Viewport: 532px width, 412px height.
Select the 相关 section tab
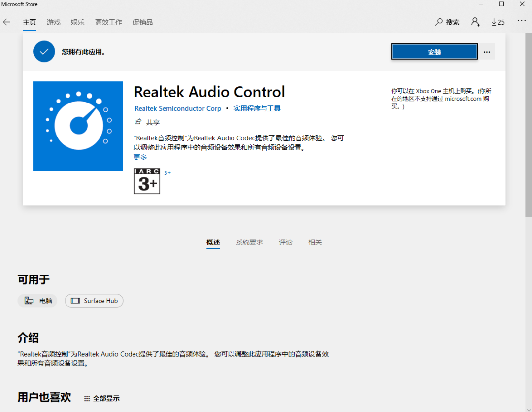[x=315, y=242]
